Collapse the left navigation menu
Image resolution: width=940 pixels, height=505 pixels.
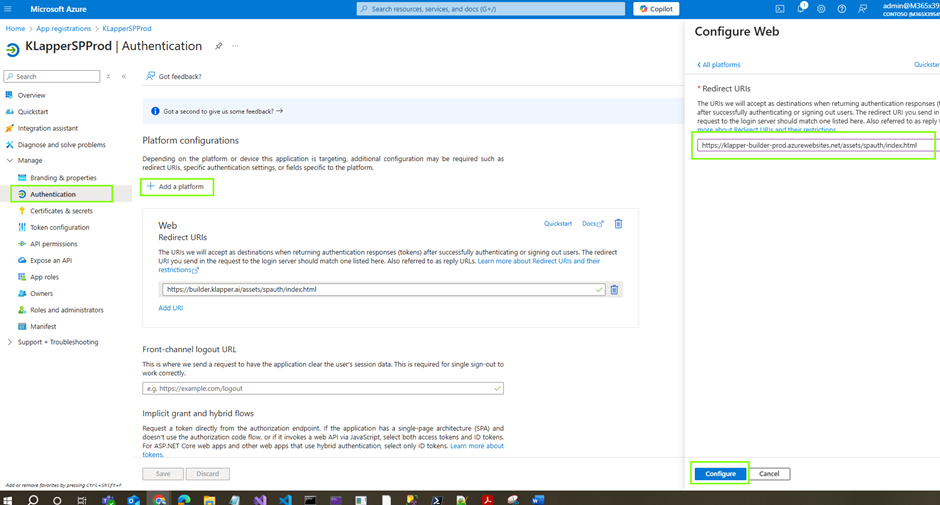point(124,76)
